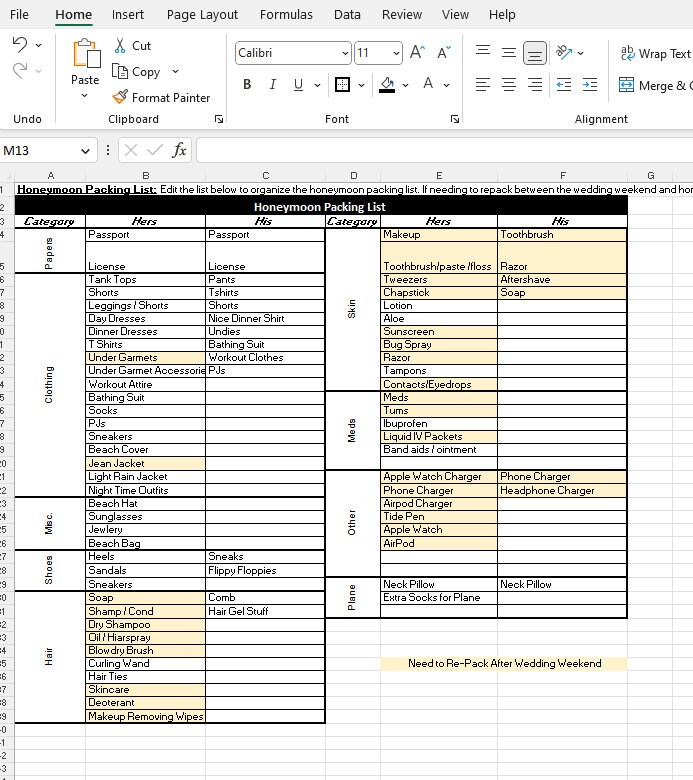The image size is (693, 780).
Task: Click the Insert Function fx icon
Action: [179, 150]
